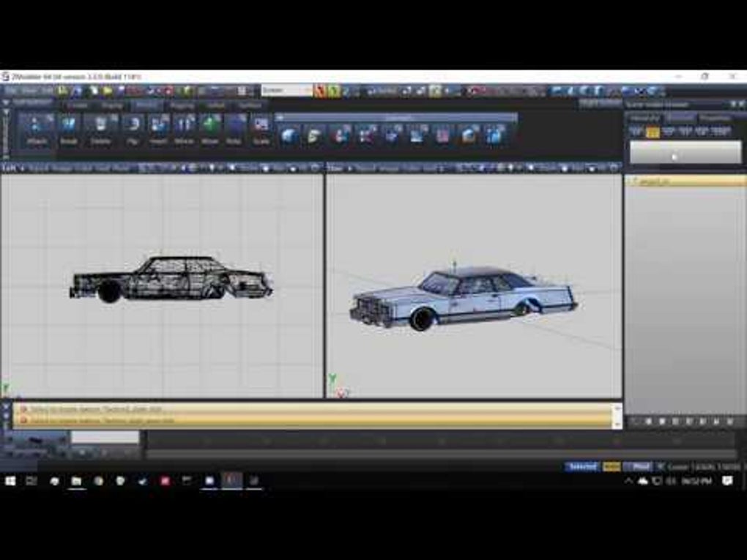Click the taskbar clock

(696, 481)
